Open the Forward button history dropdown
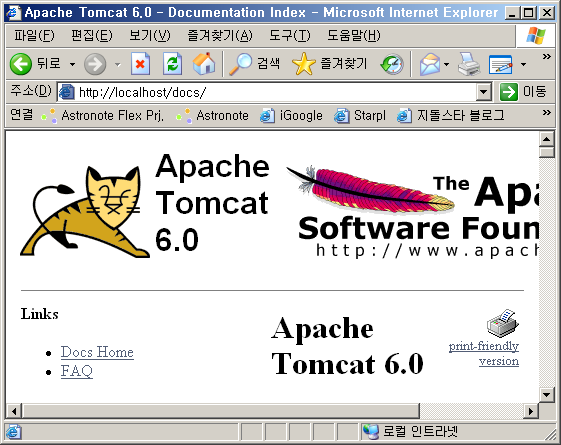The height and width of the screenshot is (445, 561). pyautogui.click(x=118, y=64)
